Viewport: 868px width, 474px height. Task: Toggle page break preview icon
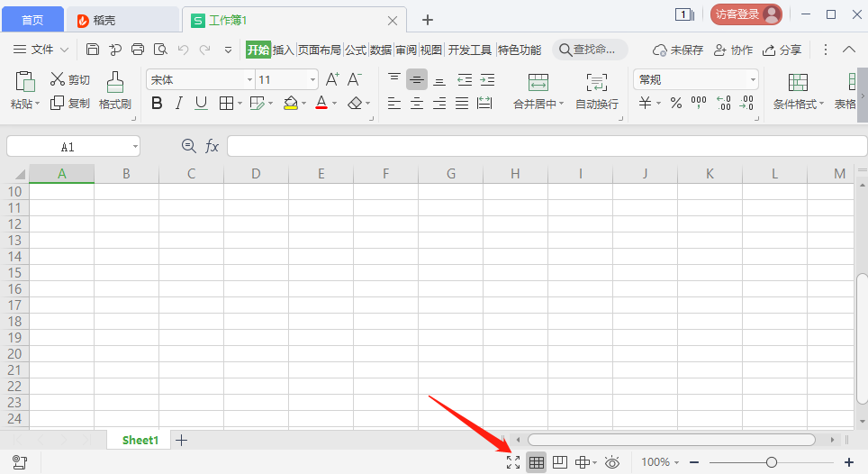click(560, 462)
